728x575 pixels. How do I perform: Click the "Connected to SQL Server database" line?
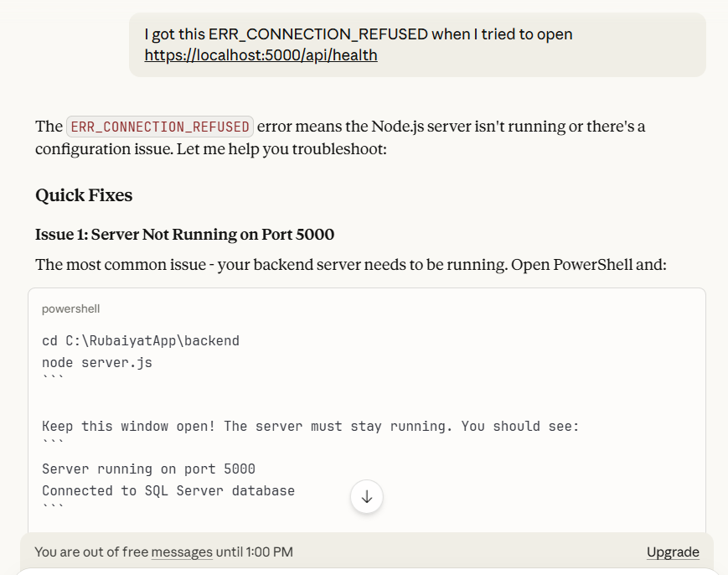pyautogui.click(x=168, y=490)
